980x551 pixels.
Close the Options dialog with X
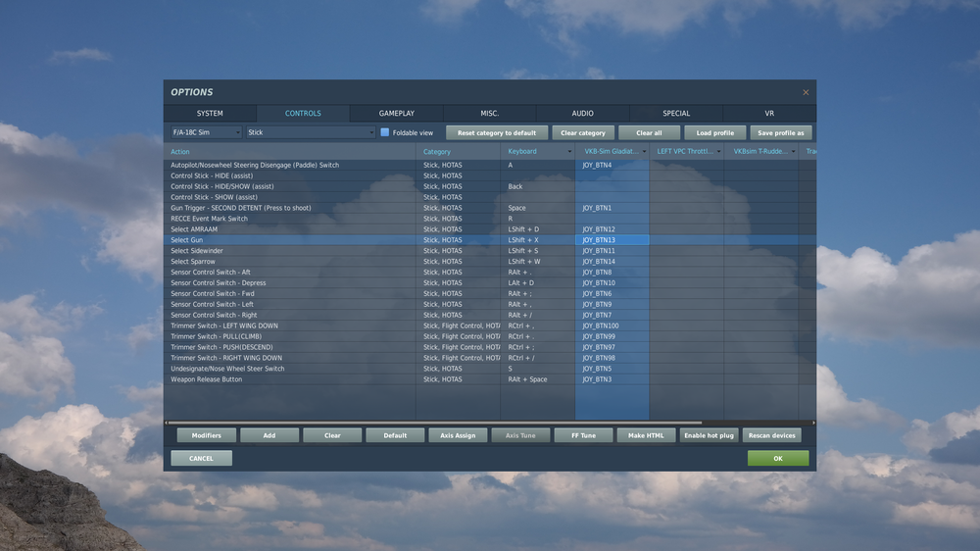pos(806,92)
